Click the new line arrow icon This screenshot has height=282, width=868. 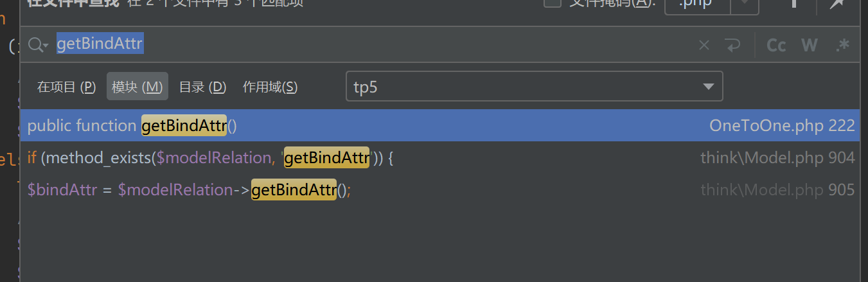coord(732,45)
